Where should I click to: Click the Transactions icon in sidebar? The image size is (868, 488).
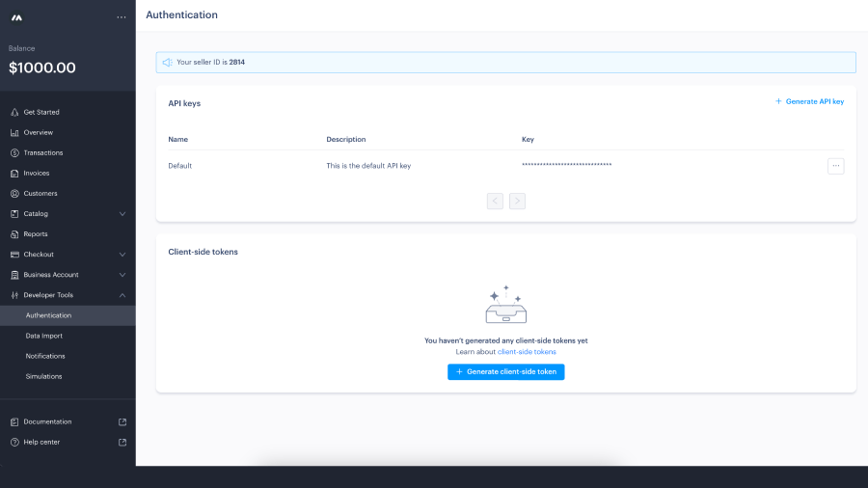click(x=14, y=152)
